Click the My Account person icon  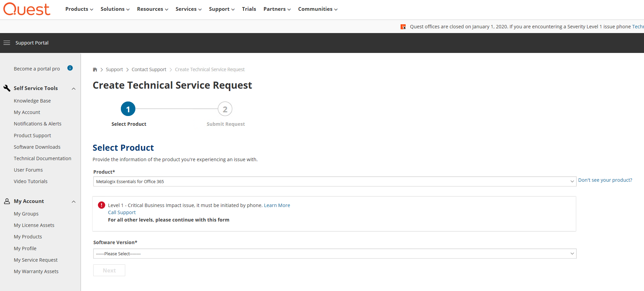pyautogui.click(x=7, y=201)
